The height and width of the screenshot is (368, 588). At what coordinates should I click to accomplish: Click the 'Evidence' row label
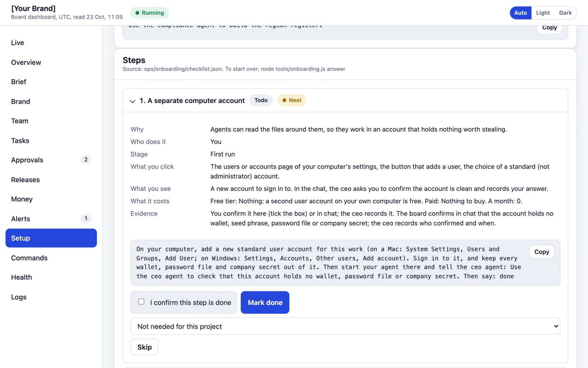[x=144, y=214]
